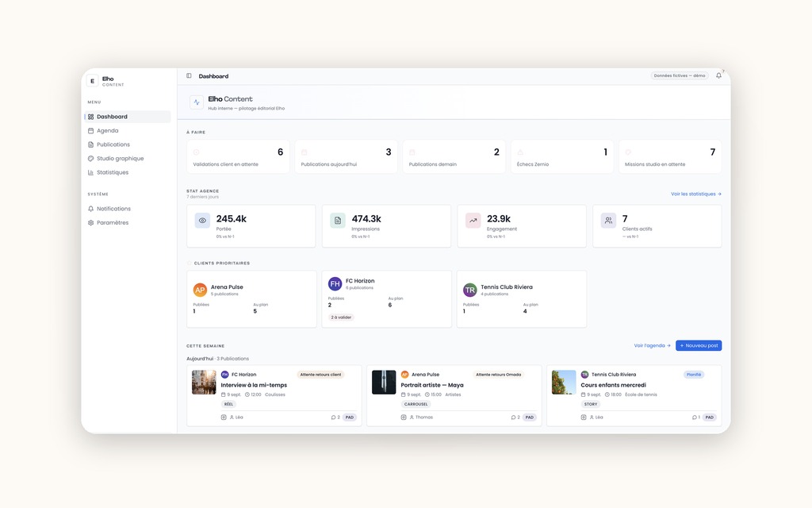The height and width of the screenshot is (508, 812).
Task: Open Publications from the sidebar menu
Action: pyautogui.click(x=128, y=144)
